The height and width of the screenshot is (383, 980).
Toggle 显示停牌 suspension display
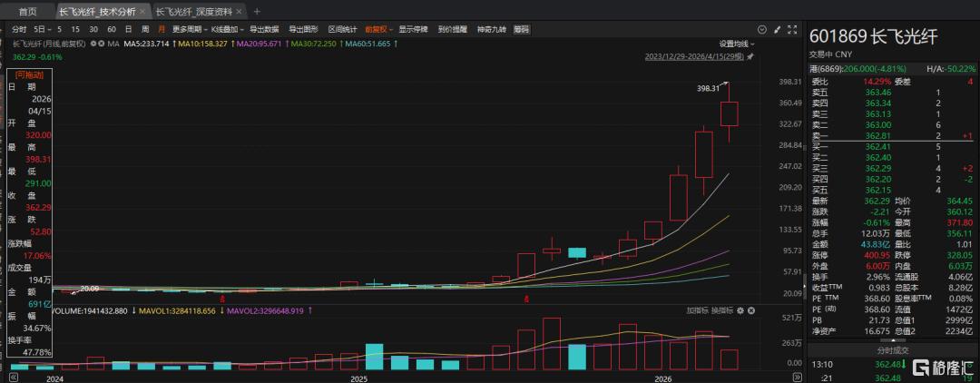click(x=413, y=29)
